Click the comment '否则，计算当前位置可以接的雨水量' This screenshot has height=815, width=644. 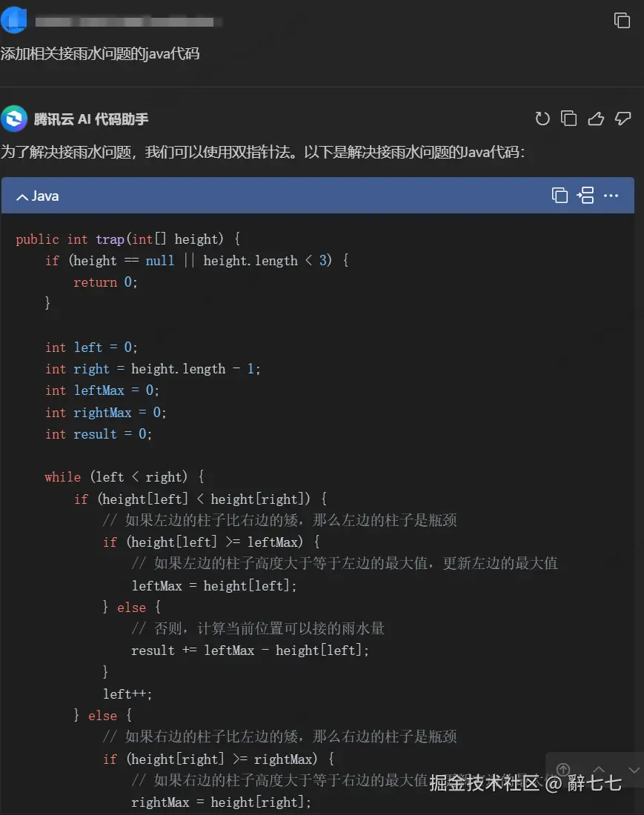(x=259, y=628)
